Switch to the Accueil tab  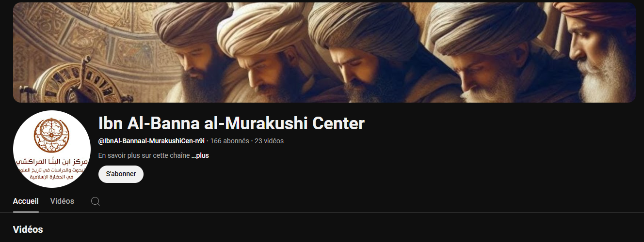26,201
